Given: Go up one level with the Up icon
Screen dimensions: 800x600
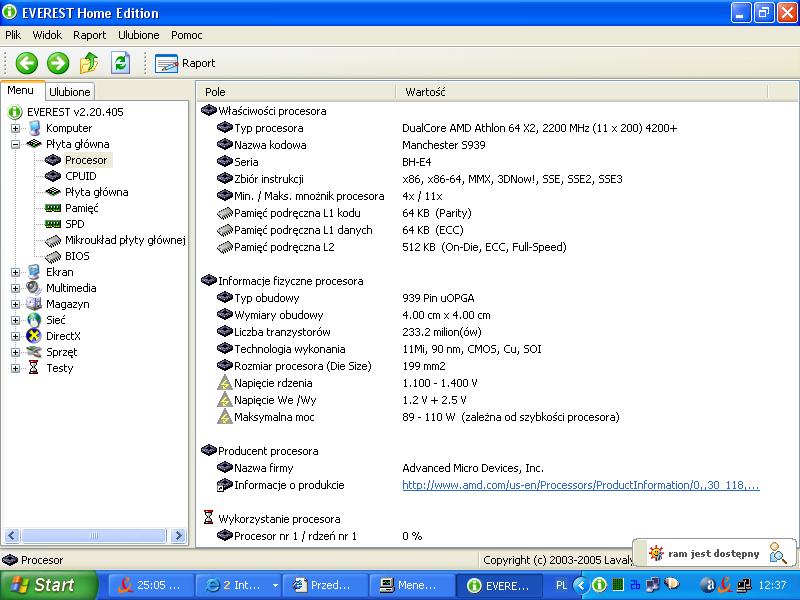Looking at the screenshot, I should (x=89, y=63).
